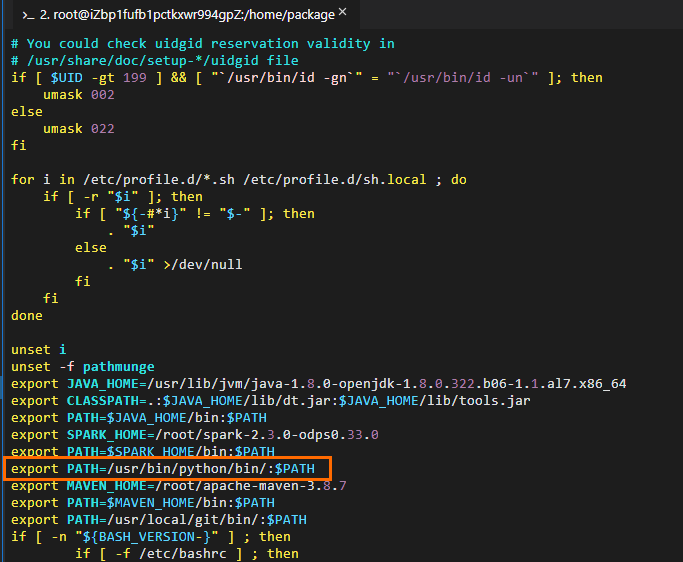Click the comment '# You could check uidgid reservation'
Screen dimensions: 683x562
(203, 44)
